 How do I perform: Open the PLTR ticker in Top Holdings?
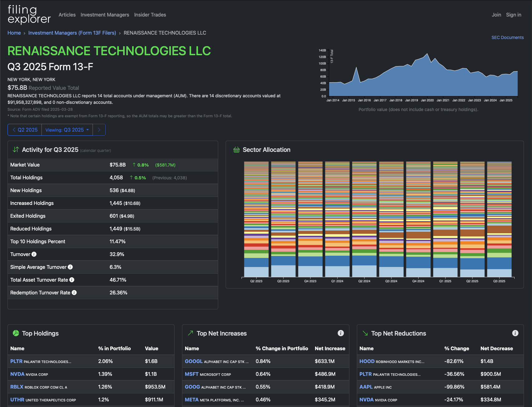click(16, 361)
